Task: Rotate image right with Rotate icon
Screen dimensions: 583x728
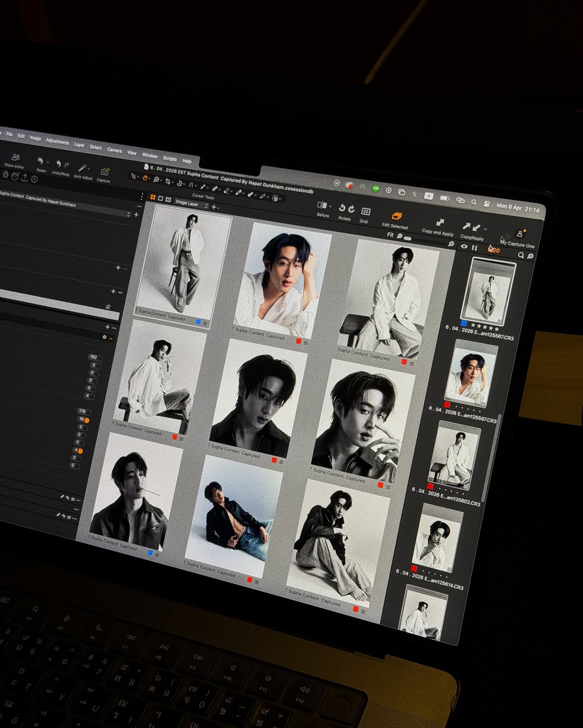Action: [x=351, y=210]
